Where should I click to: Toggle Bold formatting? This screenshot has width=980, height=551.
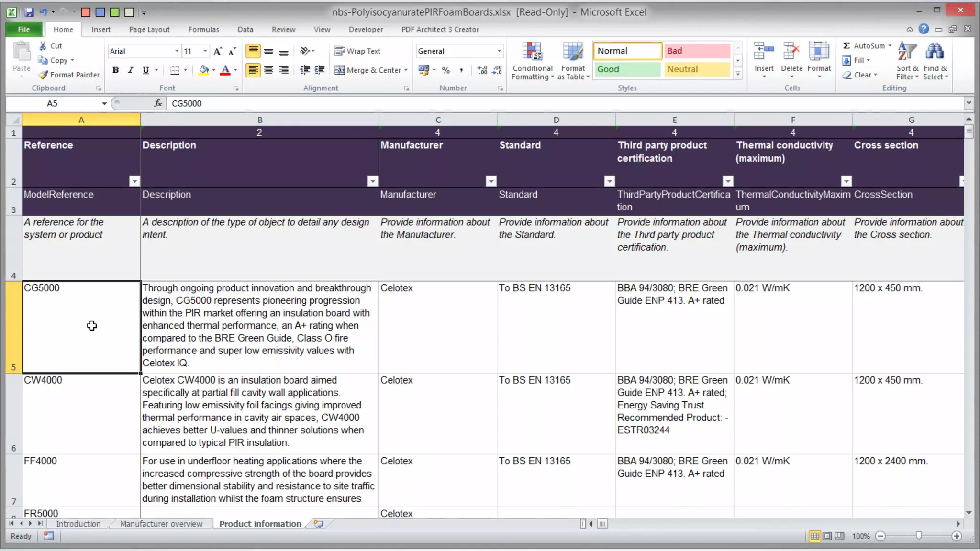pos(115,70)
